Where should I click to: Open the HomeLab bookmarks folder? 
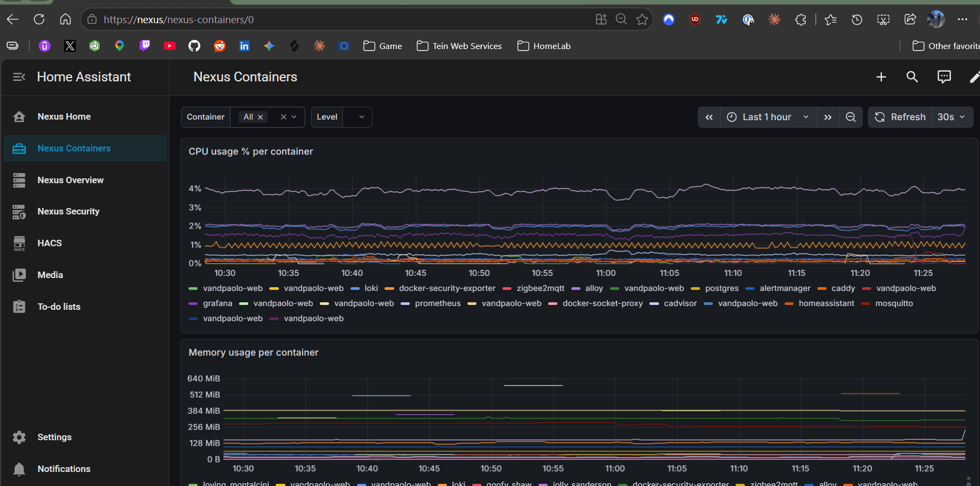coord(544,46)
